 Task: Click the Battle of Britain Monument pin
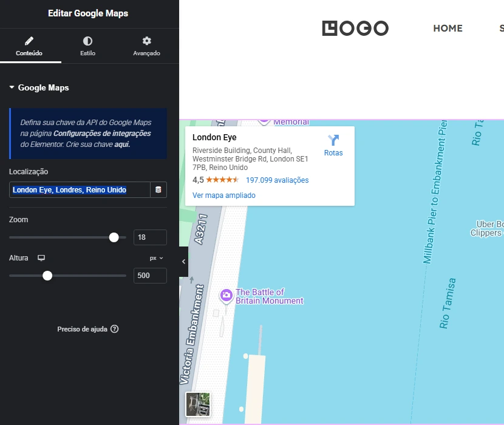[x=226, y=296]
